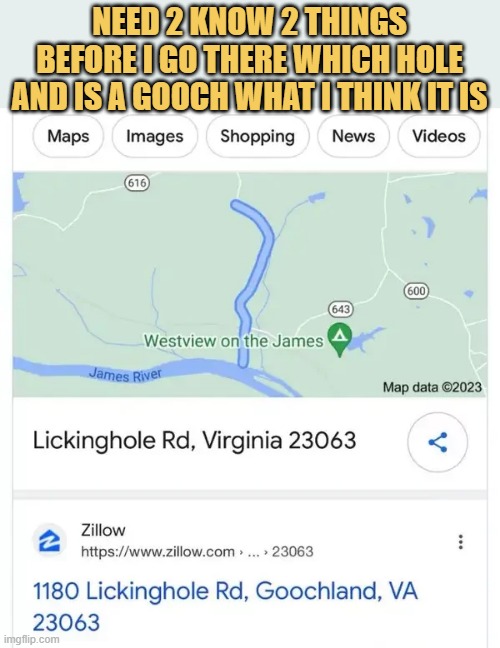Click the Westview on the James label
This screenshot has height=648, width=500.
[233, 341]
